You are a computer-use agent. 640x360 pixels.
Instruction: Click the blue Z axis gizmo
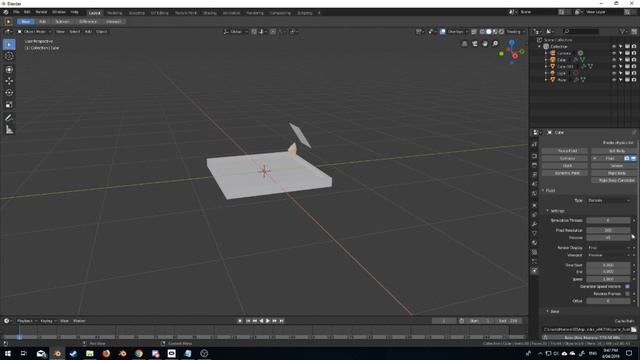pos(511,42)
